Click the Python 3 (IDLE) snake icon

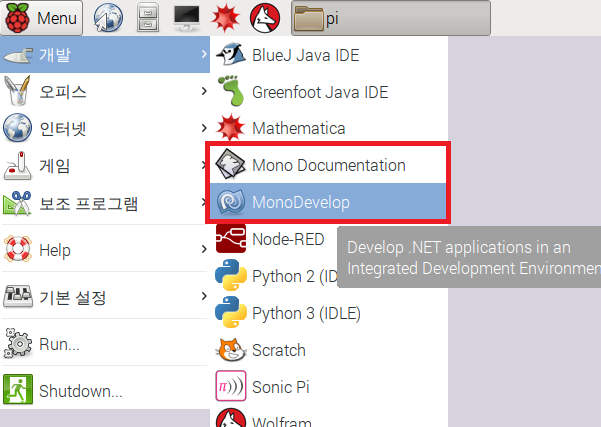point(231,313)
